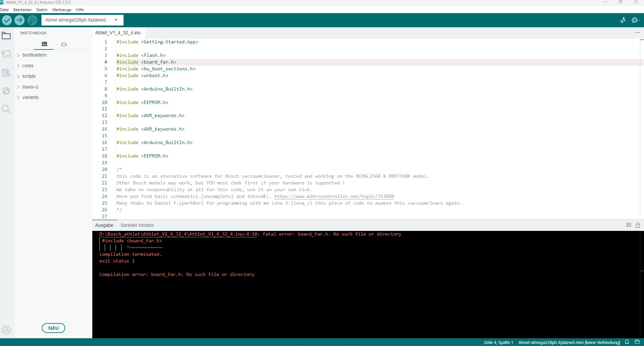
Task: Switch to the Ausgabe tab
Action: tap(104, 225)
